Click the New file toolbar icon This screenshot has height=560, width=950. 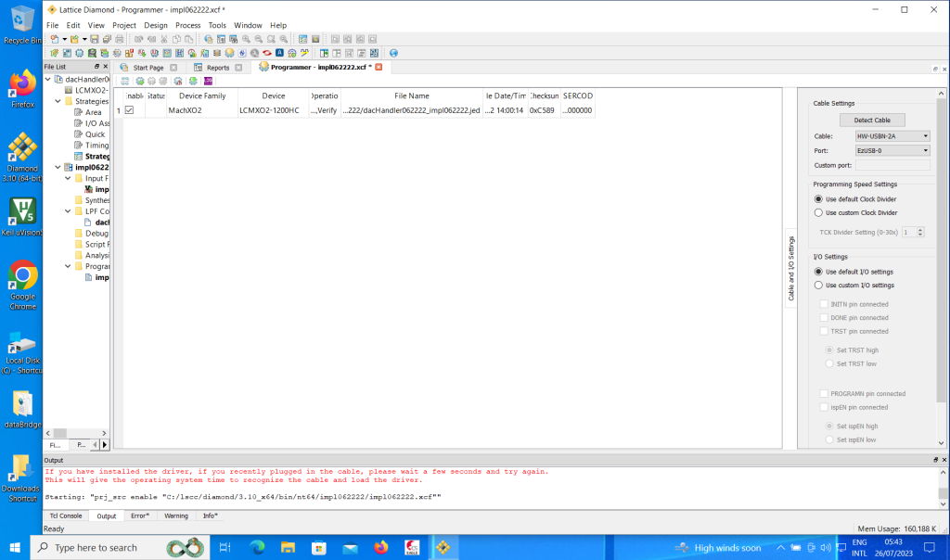54,39
